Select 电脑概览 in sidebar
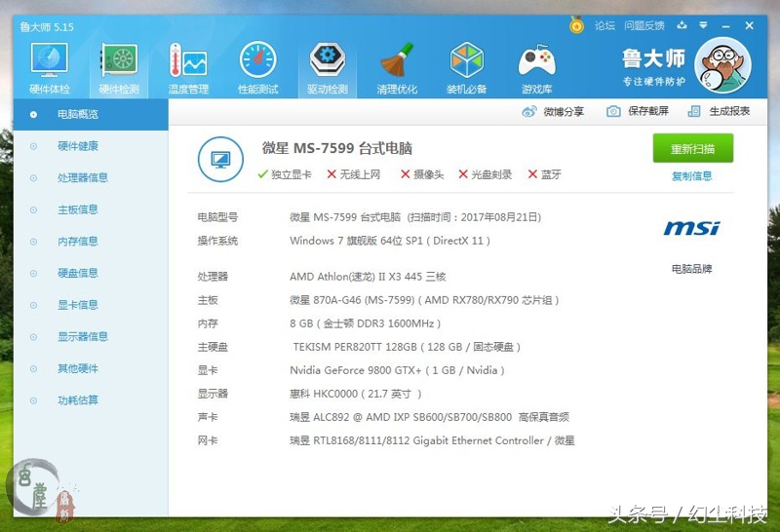780x532 pixels. coord(91,114)
